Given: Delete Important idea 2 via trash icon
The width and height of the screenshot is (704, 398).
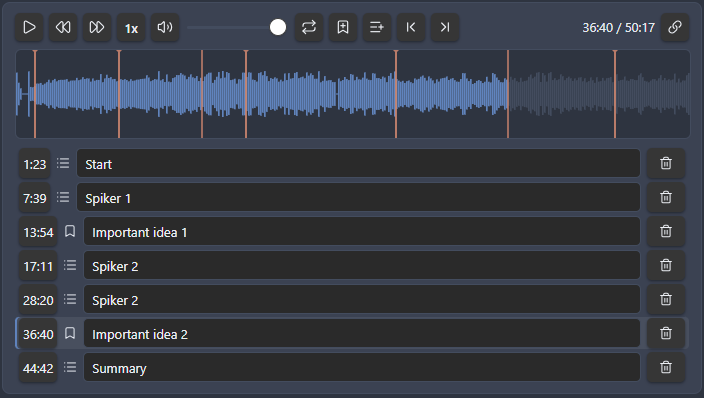Looking at the screenshot, I should pyautogui.click(x=666, y=334).
